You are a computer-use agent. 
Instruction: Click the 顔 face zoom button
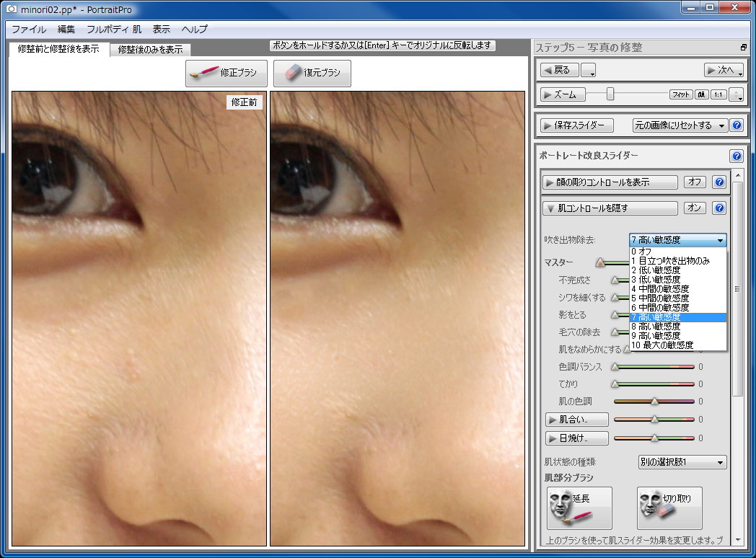click(x=702, y=94)
